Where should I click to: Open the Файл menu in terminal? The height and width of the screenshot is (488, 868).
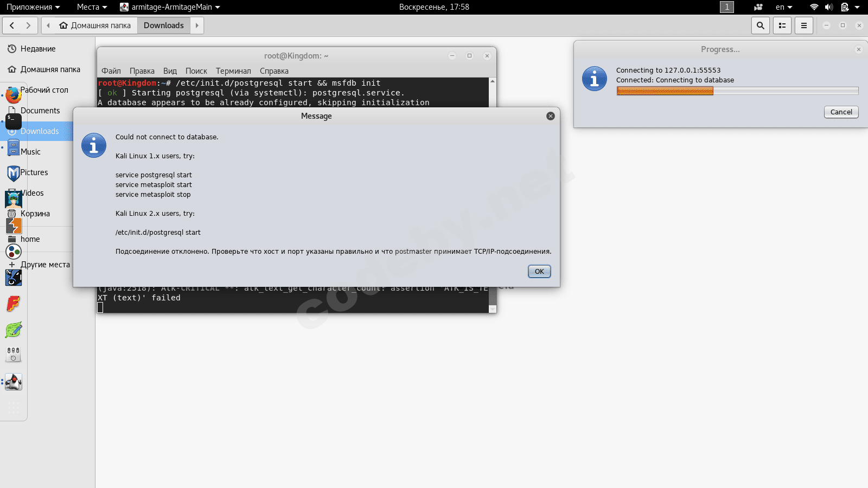111,71
